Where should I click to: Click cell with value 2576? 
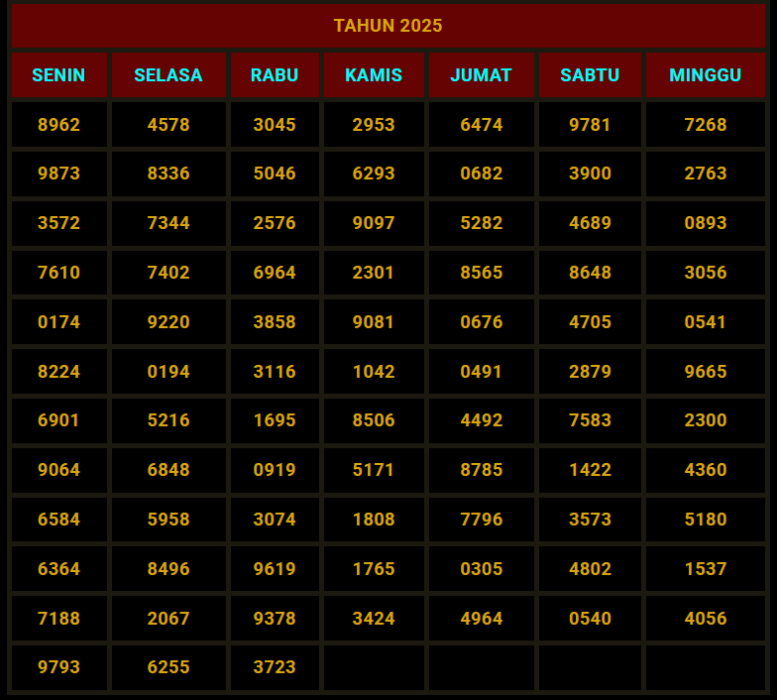tap(275, 223)
